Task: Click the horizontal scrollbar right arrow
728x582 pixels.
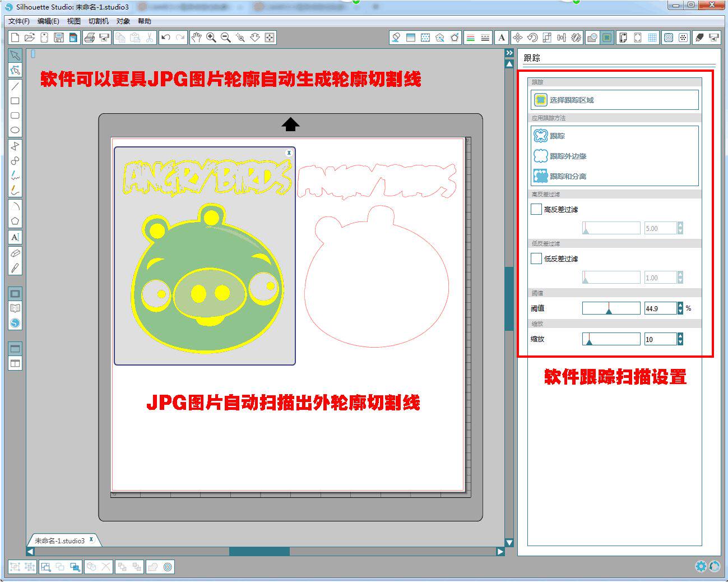Action: (500, 552)
